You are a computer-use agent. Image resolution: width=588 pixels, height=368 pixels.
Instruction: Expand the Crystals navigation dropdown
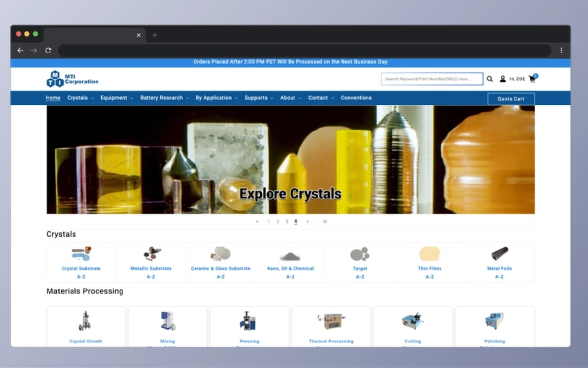77,98
